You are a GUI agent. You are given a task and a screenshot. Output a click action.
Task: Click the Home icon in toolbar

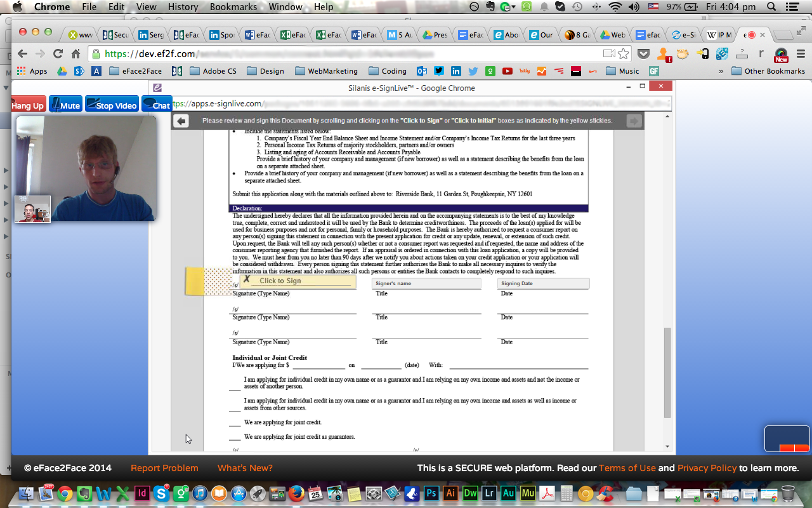pos(75,54)
